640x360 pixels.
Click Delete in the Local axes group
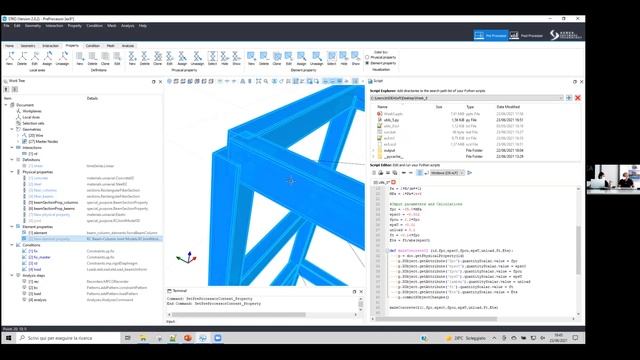pos(22,58)
